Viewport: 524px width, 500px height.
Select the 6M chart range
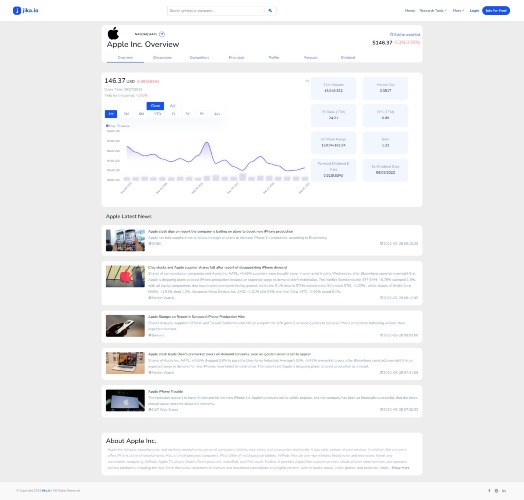[141, 114]
